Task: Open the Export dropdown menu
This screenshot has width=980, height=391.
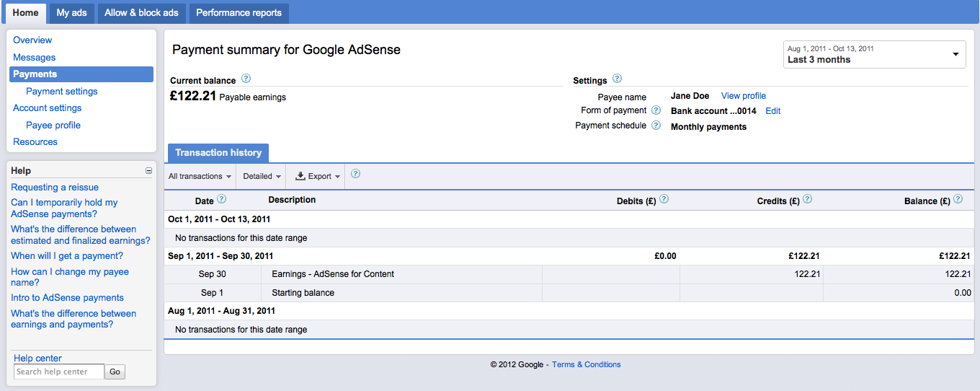Action: [314, 176]
